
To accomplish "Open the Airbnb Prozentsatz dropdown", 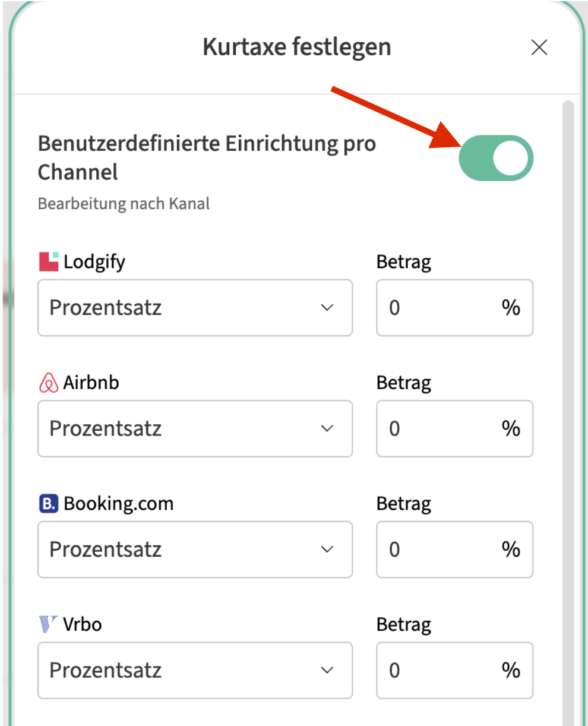I will [x=195, y=428].
